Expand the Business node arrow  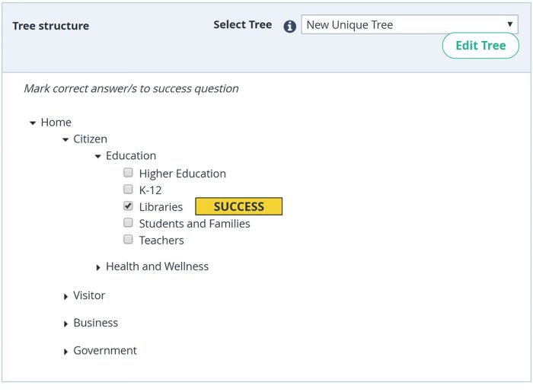coord(65,324)
